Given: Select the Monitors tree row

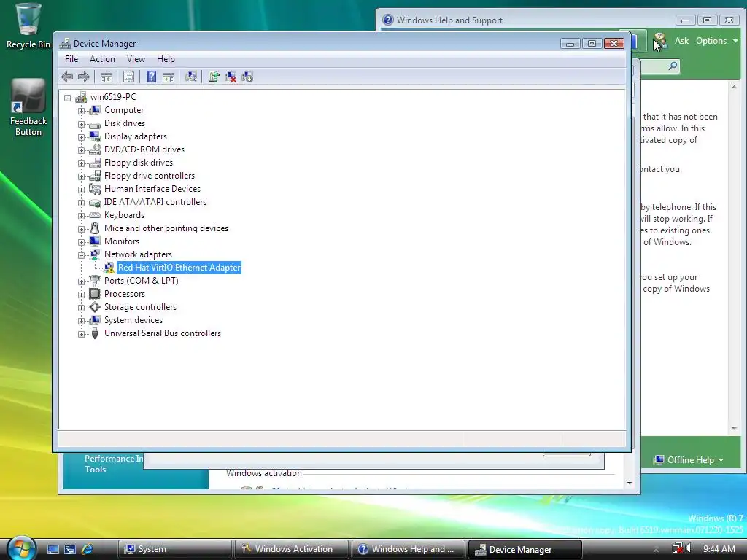Looking at the screenshot, I should point(122,241).
